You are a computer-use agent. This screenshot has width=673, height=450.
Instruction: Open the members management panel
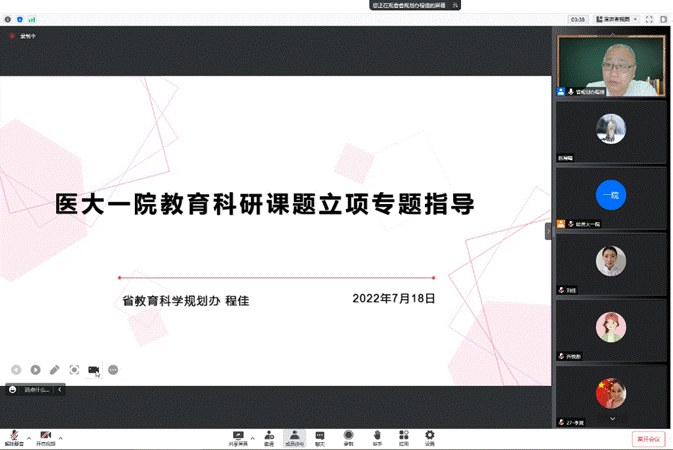coord(295,437)
